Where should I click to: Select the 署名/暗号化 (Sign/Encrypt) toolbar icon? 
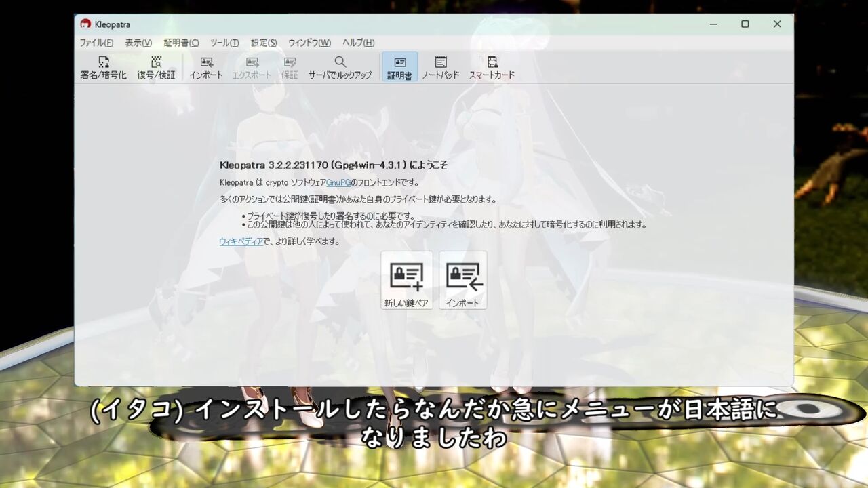click(102, 66)
